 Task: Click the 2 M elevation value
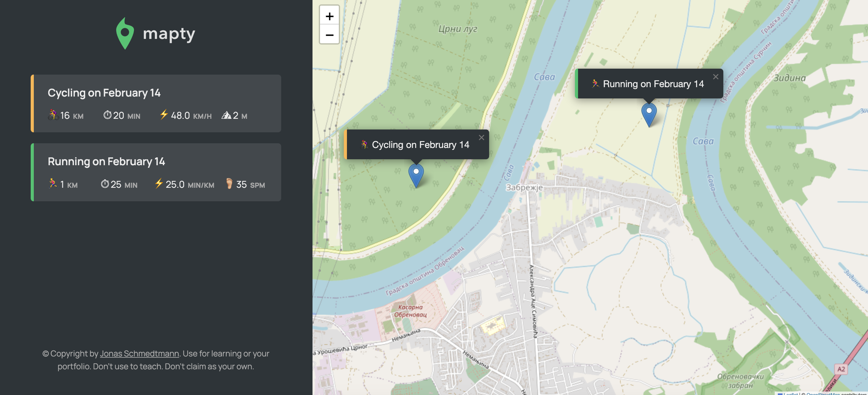point(240,116)
